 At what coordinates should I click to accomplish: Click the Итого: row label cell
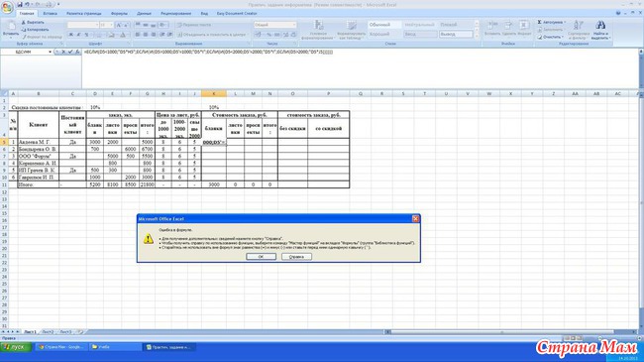point(39,184)
